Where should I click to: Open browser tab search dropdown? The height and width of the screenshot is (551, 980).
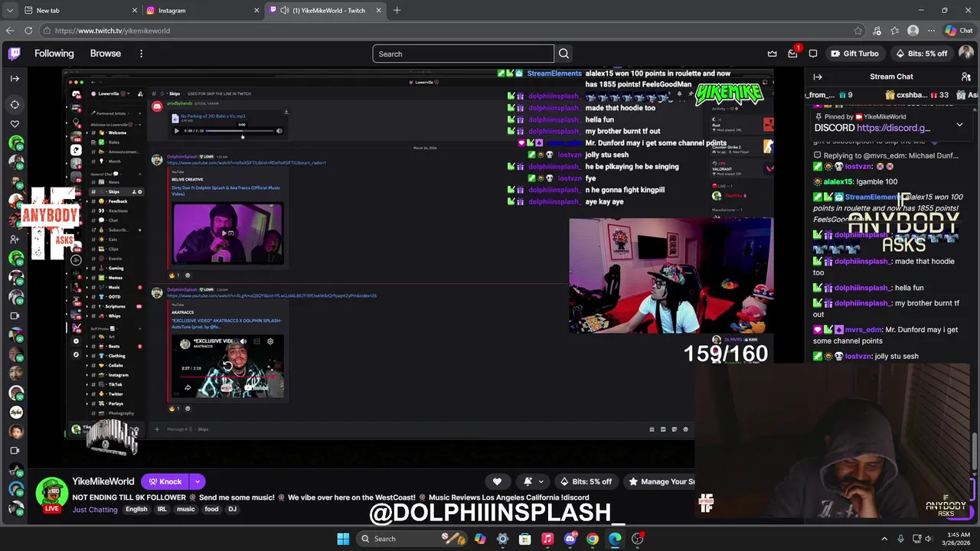coord(9,11)
